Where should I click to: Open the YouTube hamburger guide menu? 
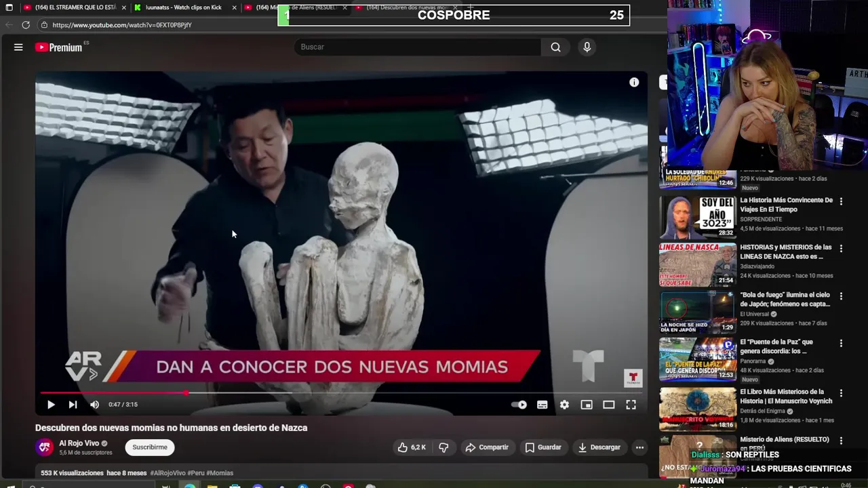[18, 47]
